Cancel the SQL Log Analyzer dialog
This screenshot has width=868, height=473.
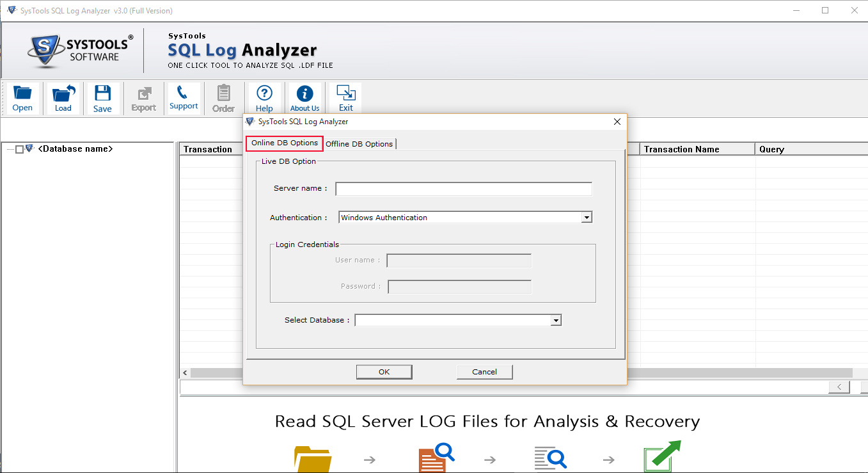[485, 372]
